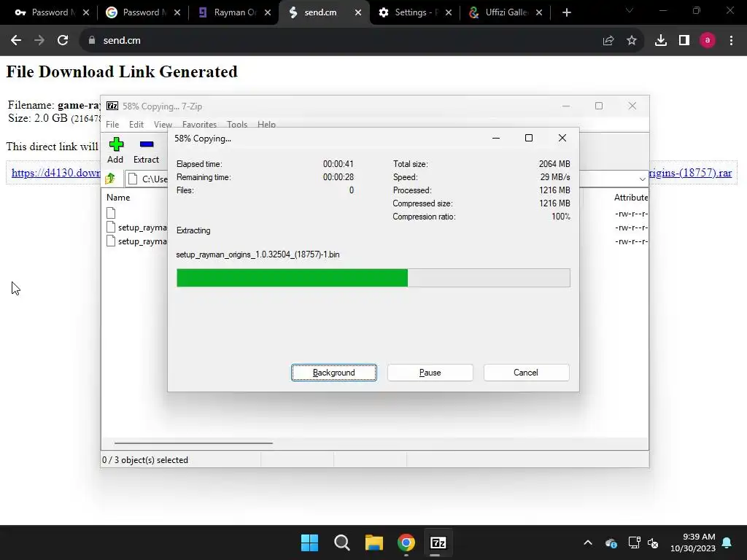
Task: Click the browser back arrow
Action: pos(16,41)
